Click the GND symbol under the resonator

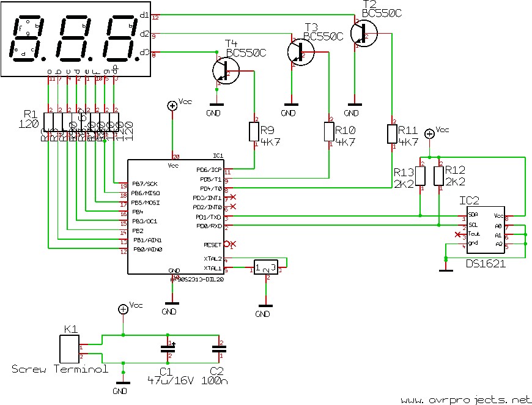(x=265, y=306)
